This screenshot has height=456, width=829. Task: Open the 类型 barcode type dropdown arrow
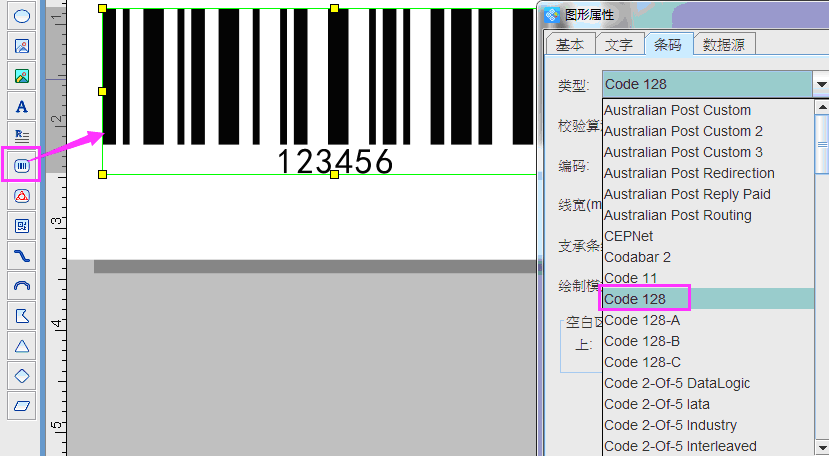point(821,84)
